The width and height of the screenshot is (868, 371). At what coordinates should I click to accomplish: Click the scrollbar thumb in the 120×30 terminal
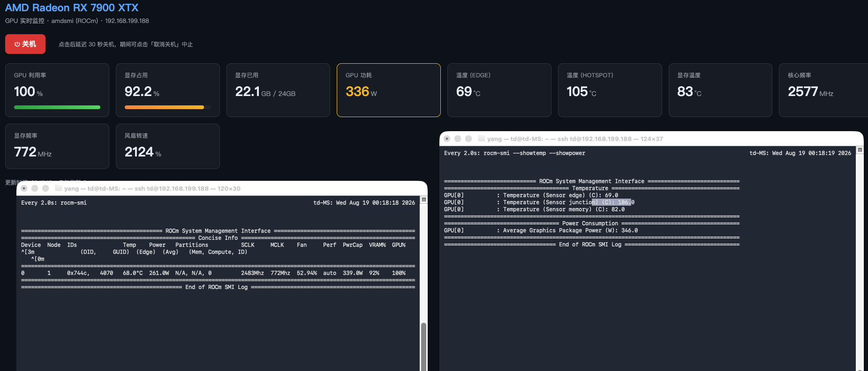pyautogui.click(x=424, y=347)
